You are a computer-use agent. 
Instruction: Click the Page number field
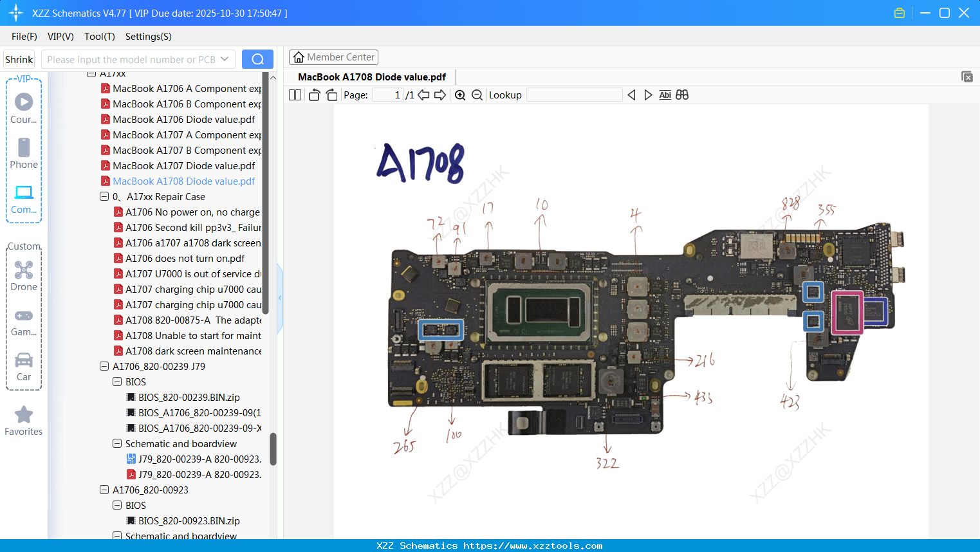pos(388,95)
